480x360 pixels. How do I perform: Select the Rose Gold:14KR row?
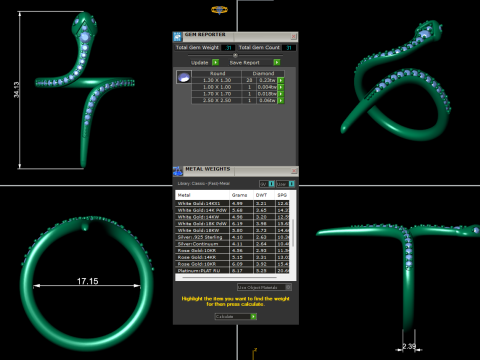pyautogui.click(x=232, y=257)
